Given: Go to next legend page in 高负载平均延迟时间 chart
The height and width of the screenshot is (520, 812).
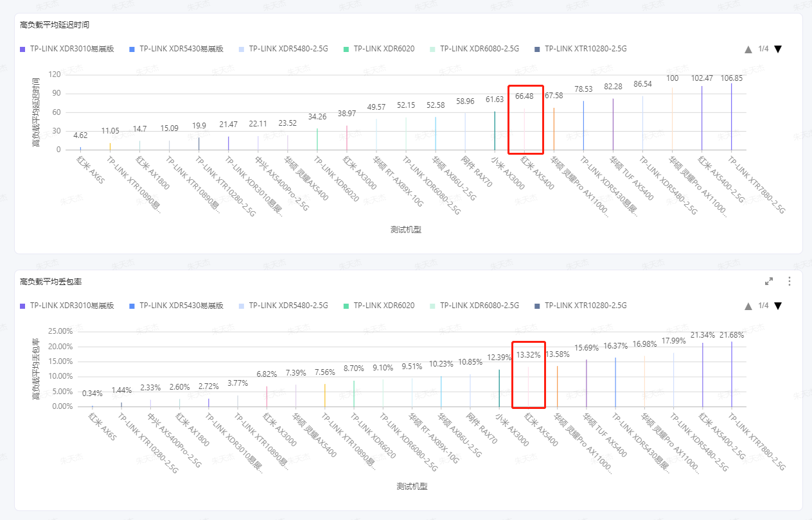Looking at the screenshot, I should pos(778,49).
